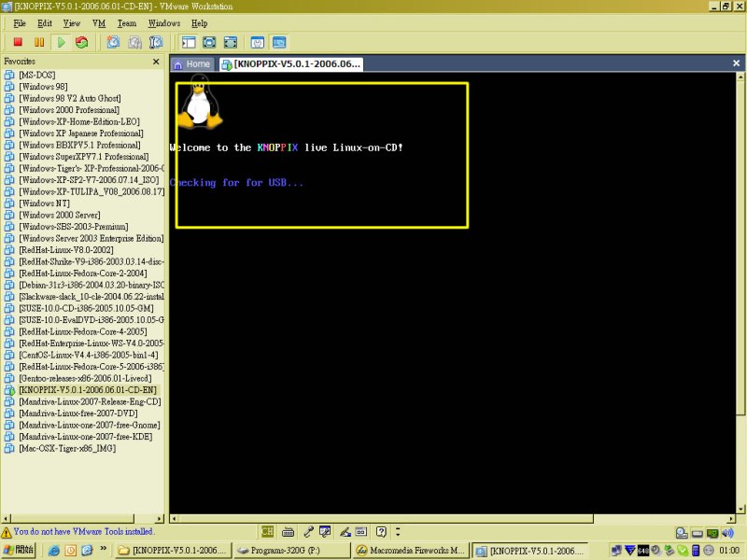
Task: Click the VMware Tools not installed message
Action: (84, 531)
